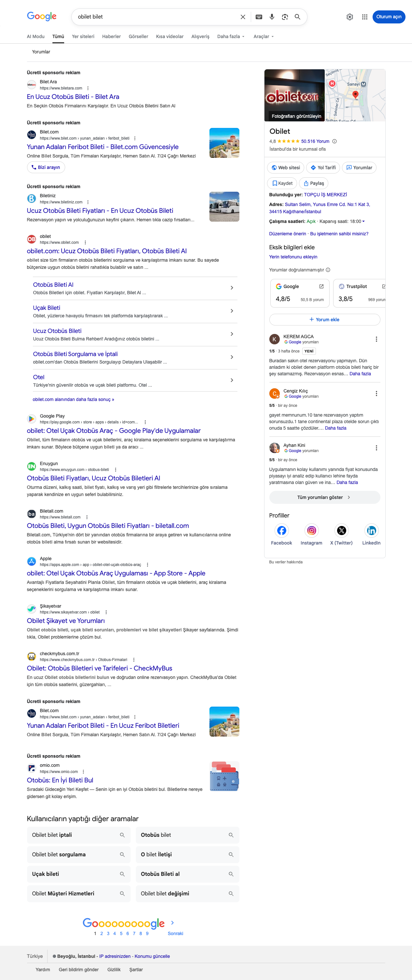
Task: Open En Ucuz Otobüs Bileti - Bilet Ara link
Action: pyautogui.click(x=73, y=97)
